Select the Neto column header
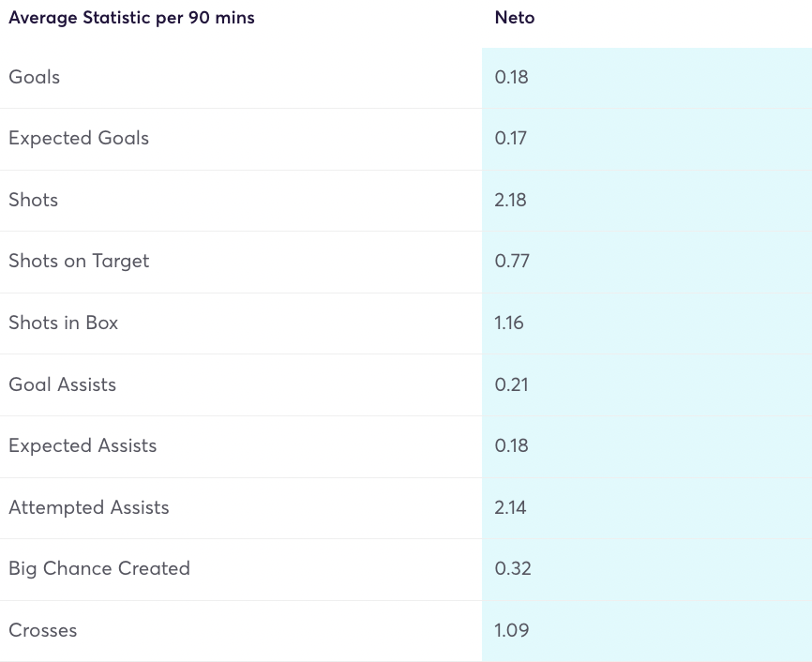 (515, 18)
